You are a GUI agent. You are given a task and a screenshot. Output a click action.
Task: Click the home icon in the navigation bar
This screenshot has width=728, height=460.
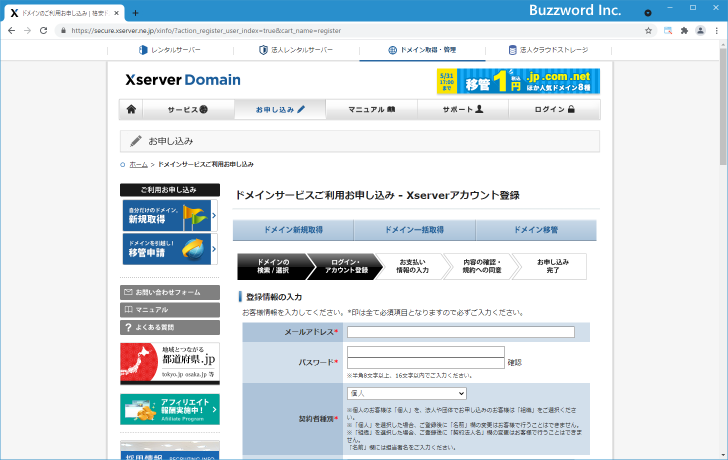(131, 109)
